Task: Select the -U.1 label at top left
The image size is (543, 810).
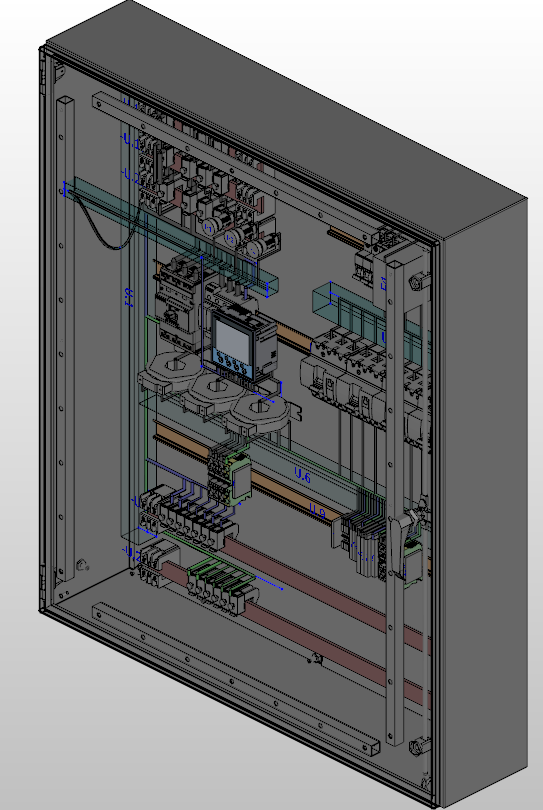Action: pyautogui.click(x=130, y=141)
